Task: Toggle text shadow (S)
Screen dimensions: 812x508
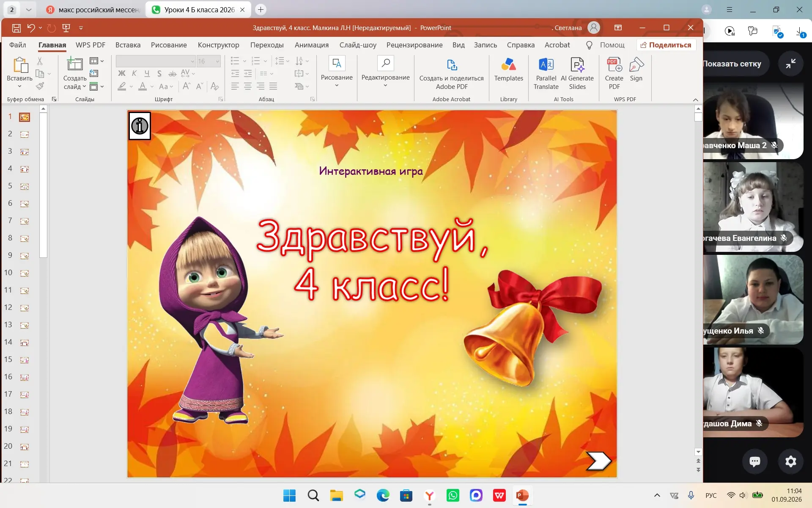Action: (x=159, y=74)
